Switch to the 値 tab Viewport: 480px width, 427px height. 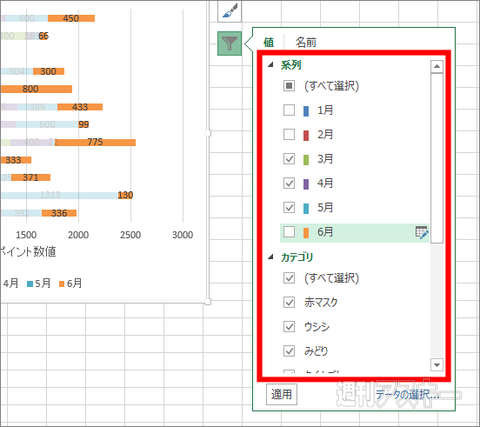point(269,42)
